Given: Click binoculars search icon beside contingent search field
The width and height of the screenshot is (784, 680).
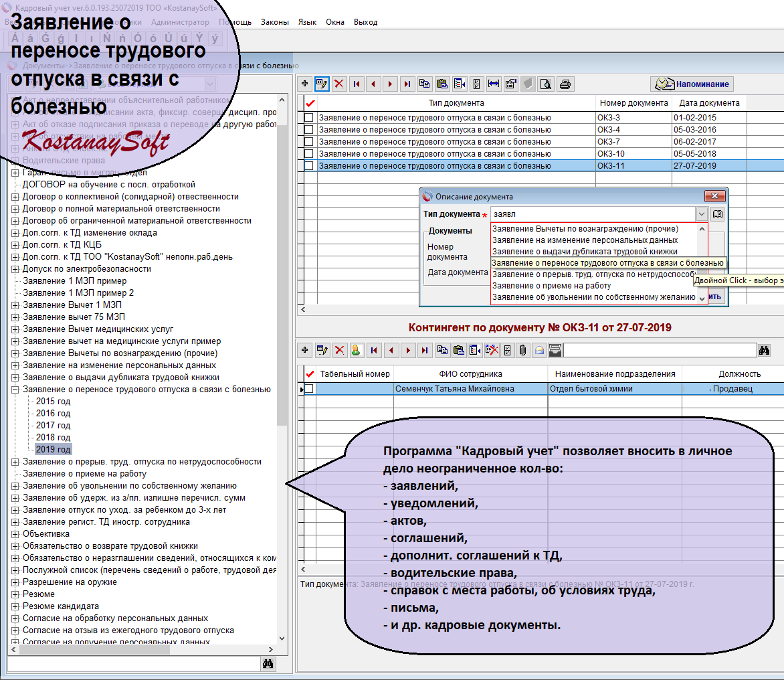Looking at the screenshot, I should [764, 350].
